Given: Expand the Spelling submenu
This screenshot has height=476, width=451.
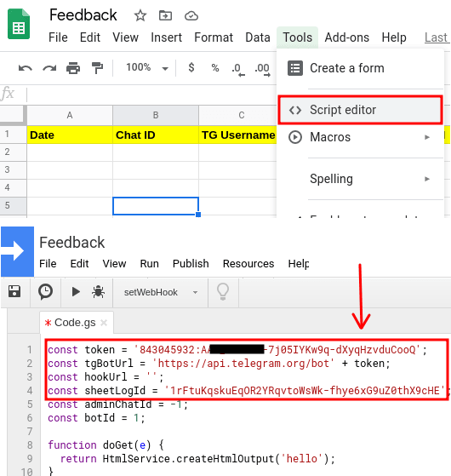Looking at the screenshot, I should [x=360, y=179].
